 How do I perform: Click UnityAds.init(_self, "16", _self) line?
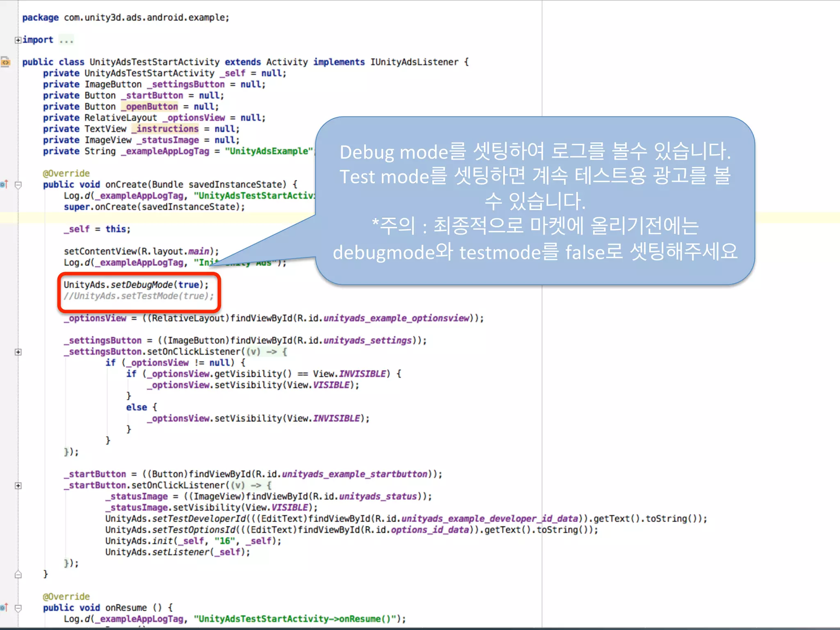click(193, 541)
